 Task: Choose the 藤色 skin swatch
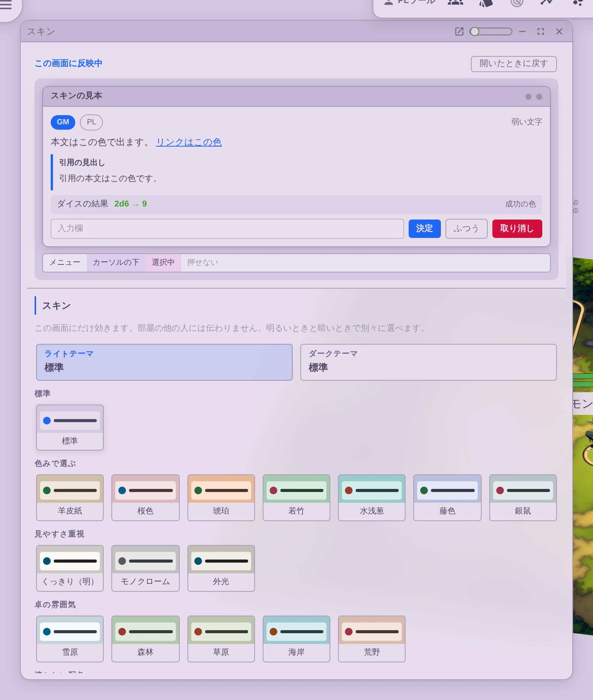pos(447,498)
